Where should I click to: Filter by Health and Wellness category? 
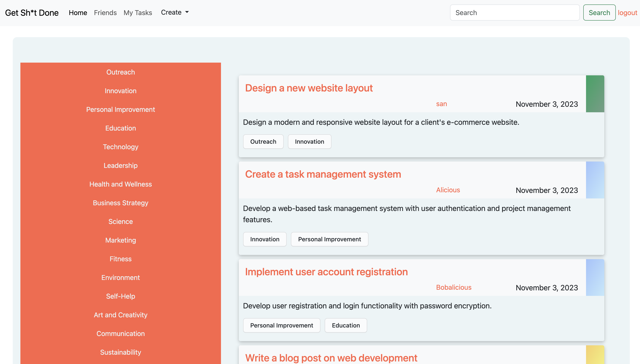click(x=120, y=184)
